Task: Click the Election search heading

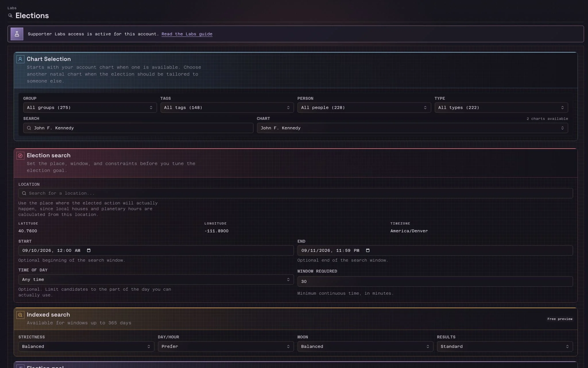Action: pyautogui.click(x=49, y=156)
